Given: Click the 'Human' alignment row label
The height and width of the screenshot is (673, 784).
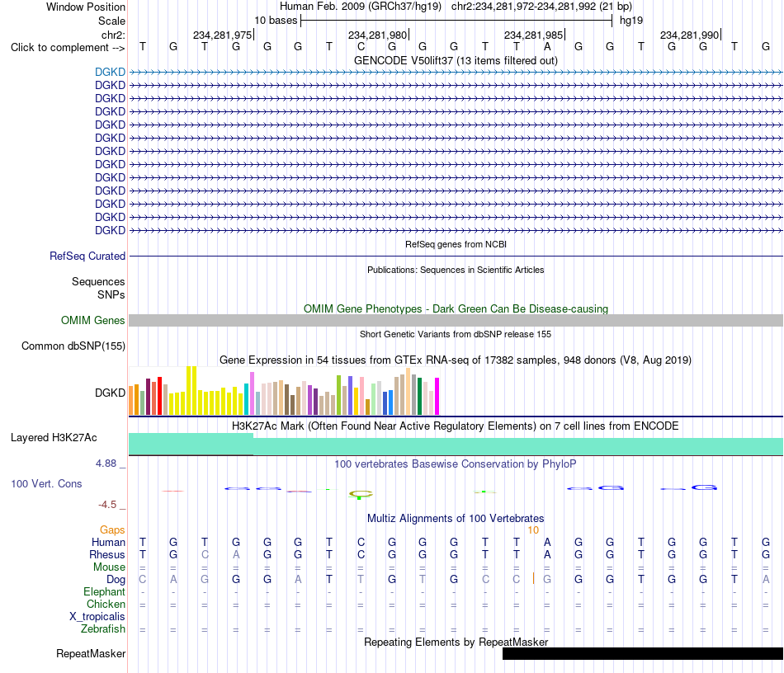Looking at the screenshot, I should click(108, 542).
